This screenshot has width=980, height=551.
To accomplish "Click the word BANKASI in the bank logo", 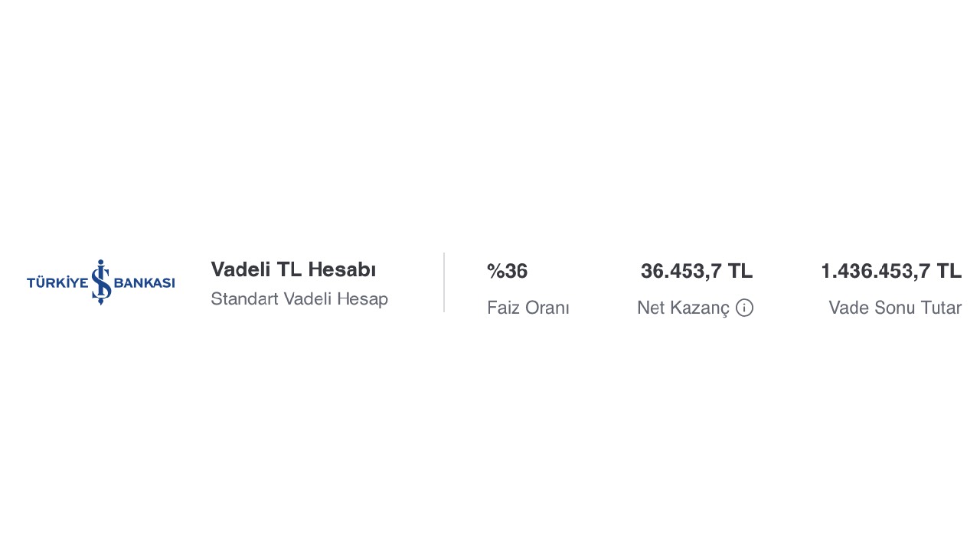I will [x=145, y=283].
